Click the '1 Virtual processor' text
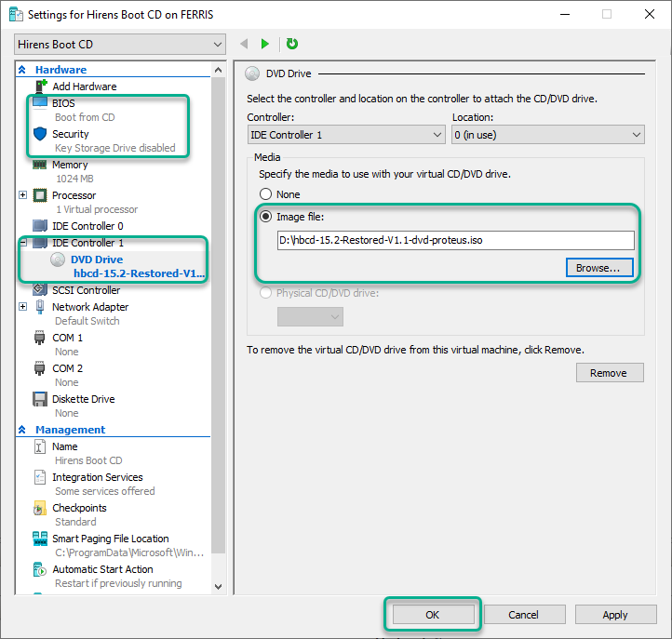The width and height of the screenshot is (672, 639). click(x=97, y=209)
